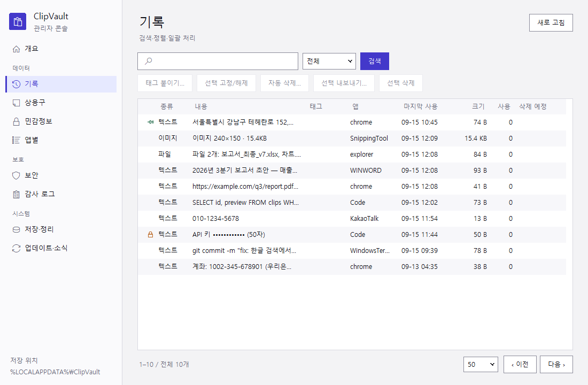Sort by the 사용 column header
The image size is (588, 385).
(504, 106)
